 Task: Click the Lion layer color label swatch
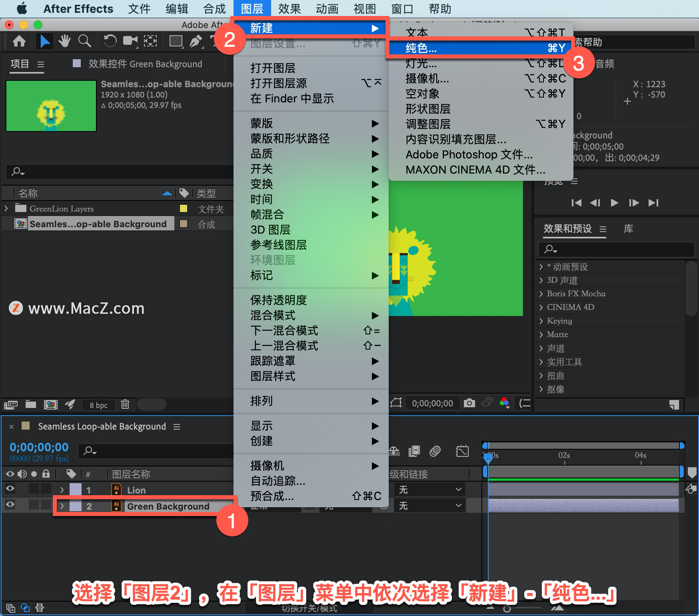76,490
